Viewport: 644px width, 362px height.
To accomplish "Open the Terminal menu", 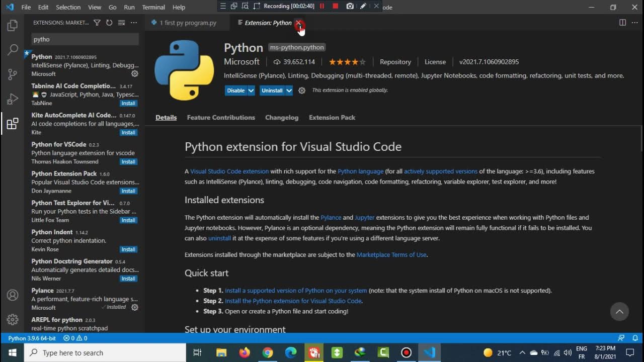I will tap(153, 7).
